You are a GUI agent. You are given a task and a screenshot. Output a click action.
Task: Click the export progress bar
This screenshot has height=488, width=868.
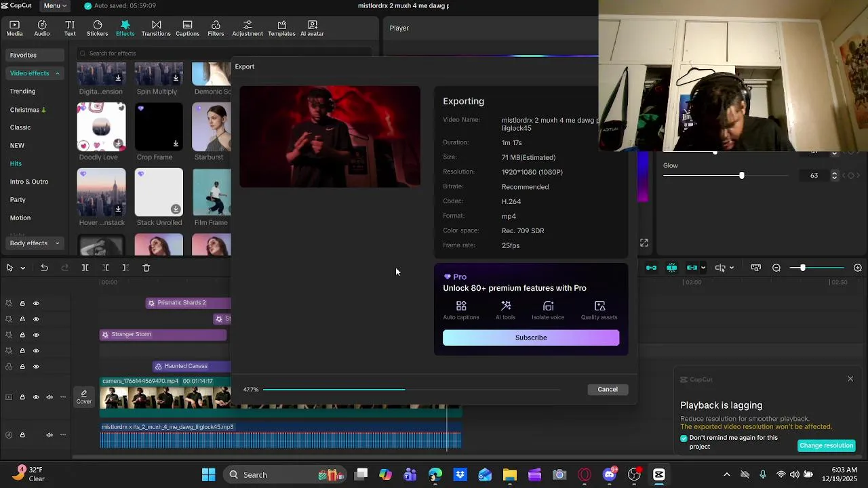click(x=412, y=389)
